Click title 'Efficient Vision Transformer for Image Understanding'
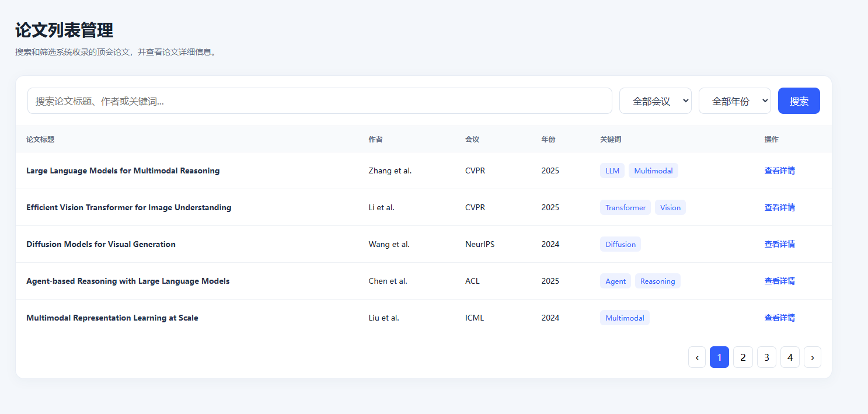 coord(129,207)
